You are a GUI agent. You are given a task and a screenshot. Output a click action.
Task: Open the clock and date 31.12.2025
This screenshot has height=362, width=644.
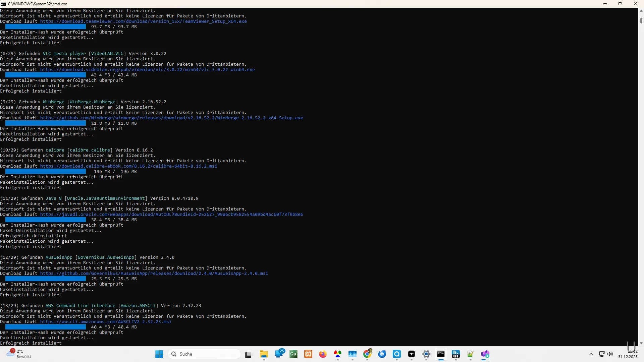click(x=628, y=354)
